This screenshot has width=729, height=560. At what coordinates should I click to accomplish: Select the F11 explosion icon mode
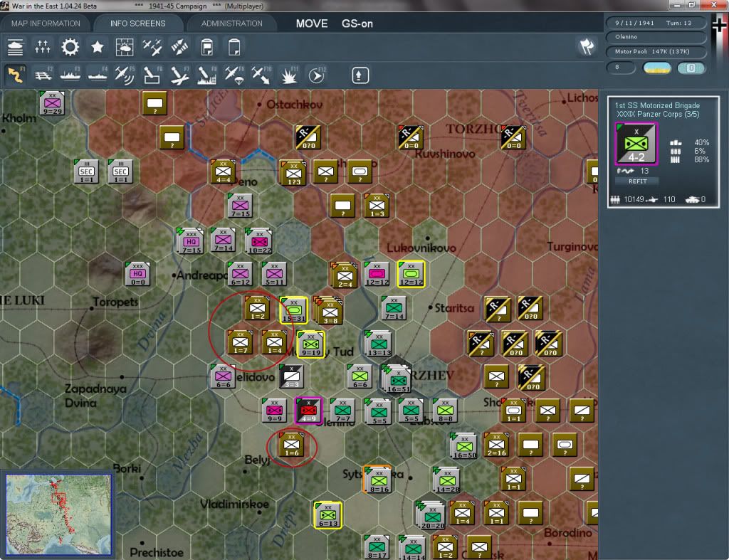click(289, 75)
